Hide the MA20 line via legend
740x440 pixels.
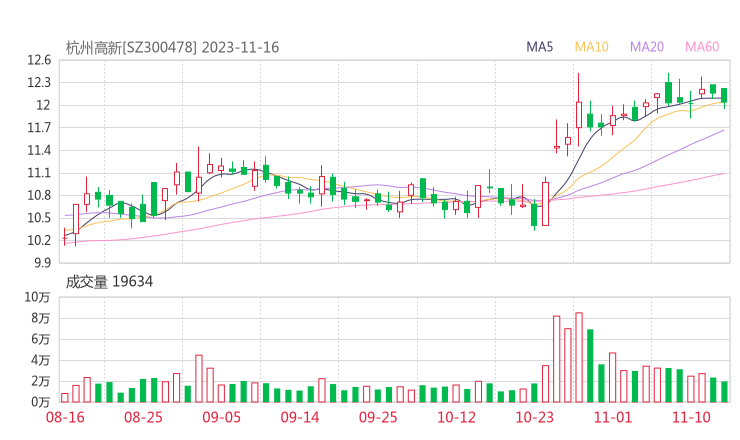pos(647,47)
